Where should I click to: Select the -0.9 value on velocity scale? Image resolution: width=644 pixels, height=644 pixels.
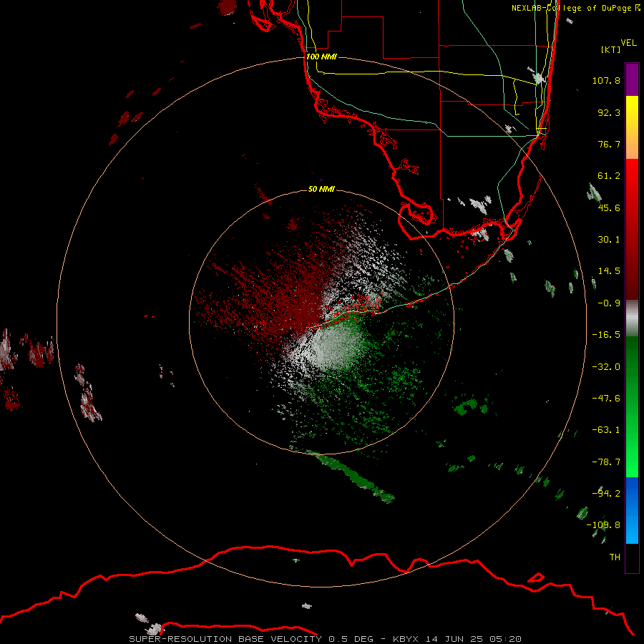pos(609,303)
